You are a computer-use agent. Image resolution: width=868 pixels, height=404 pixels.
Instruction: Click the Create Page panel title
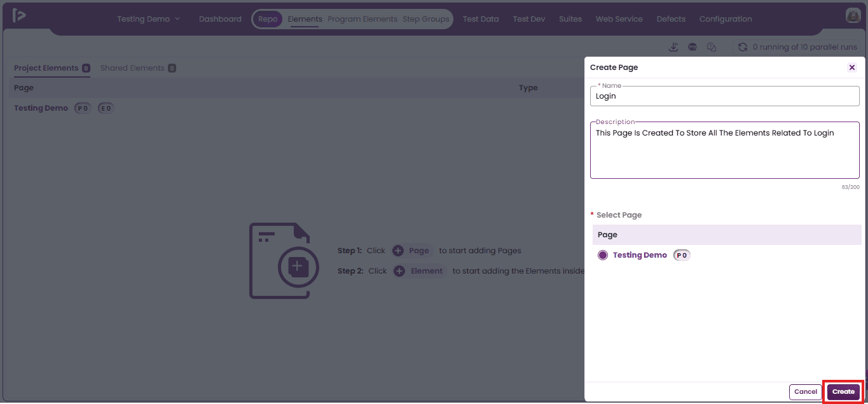point(614,67)
